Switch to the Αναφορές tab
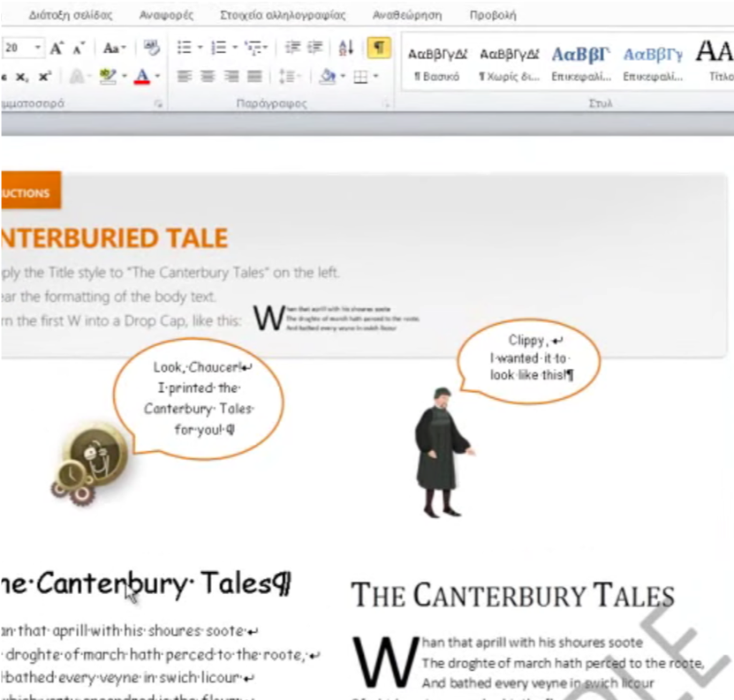 (x=166, y=15)
